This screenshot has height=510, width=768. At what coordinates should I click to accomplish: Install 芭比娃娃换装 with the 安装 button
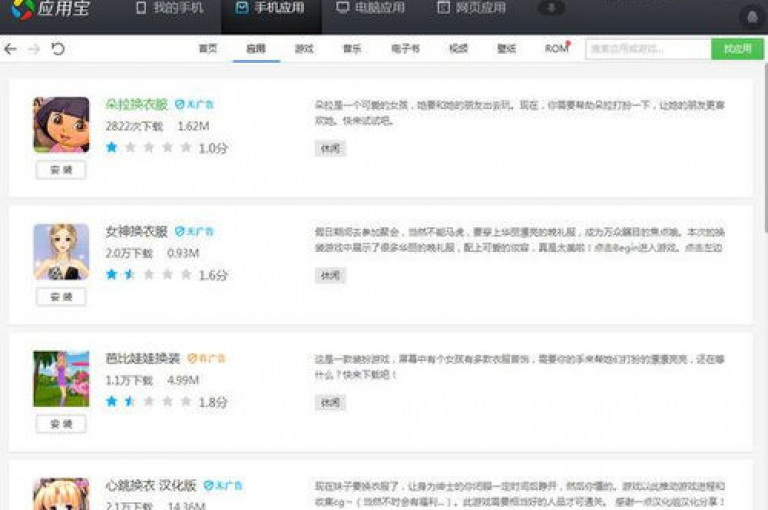coord(61,424)
